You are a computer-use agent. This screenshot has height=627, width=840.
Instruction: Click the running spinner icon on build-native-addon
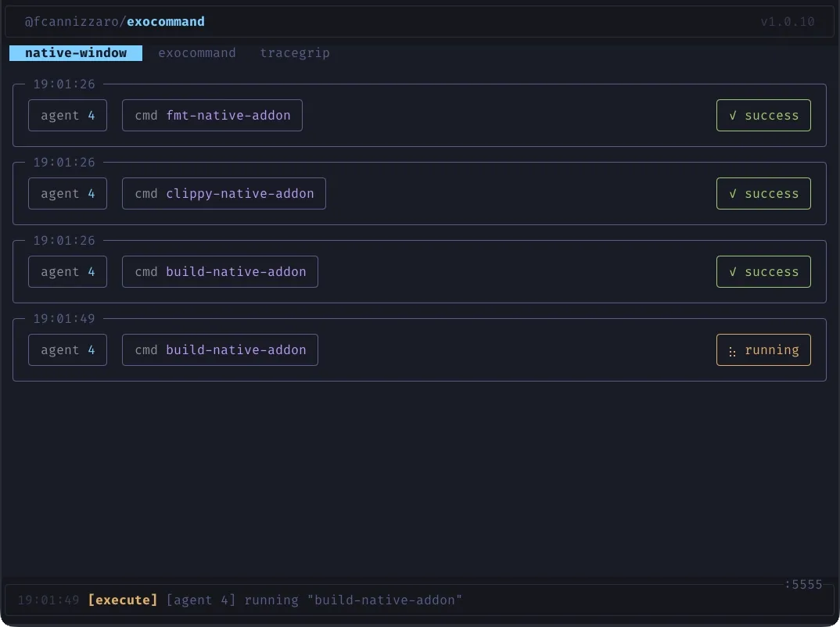point(732,350)
